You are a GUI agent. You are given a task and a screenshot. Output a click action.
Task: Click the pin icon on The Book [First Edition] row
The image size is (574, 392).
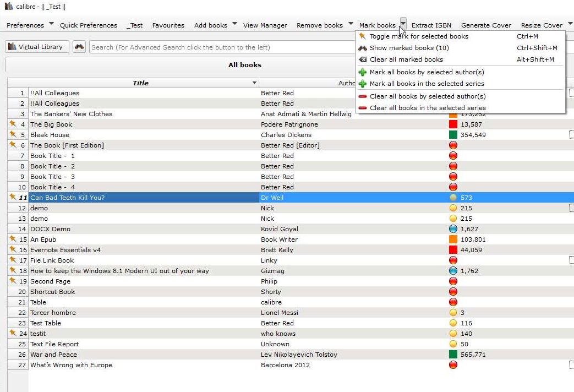coord(13,145)
